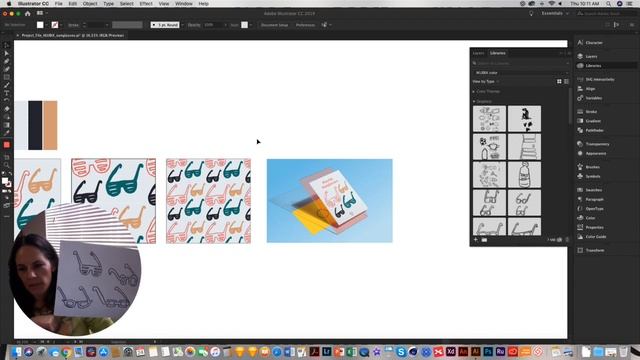Click the Document Setup button
Screen dimensions: 640x360
(x=274, y=25)
